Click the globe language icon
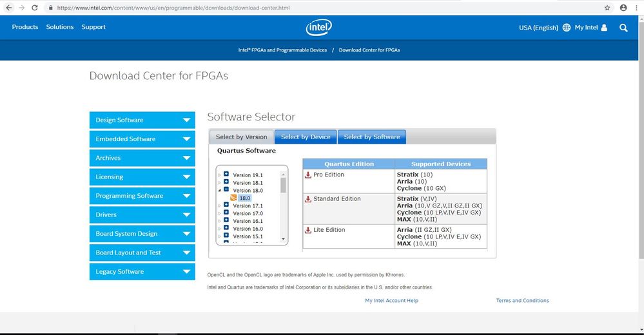This screenshot has width=644, height=335. [x=567, y=28]
